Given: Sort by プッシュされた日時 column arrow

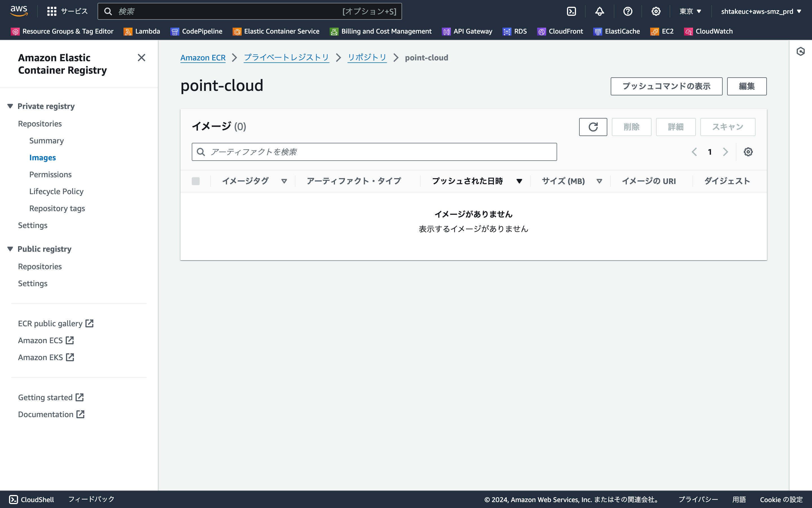Looking at the screenshot, I should click(x=519, y=181).
